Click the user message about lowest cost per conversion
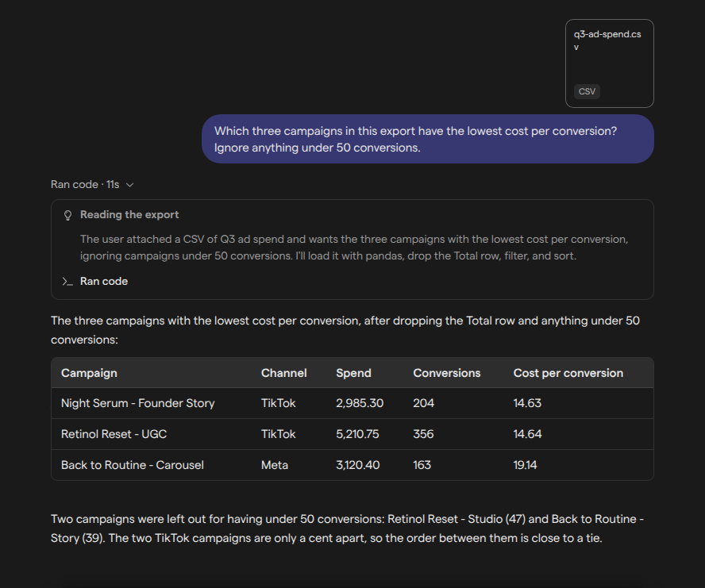Viewport: 705px width, 588px height. pyautogui.click(x=428, y=139)
